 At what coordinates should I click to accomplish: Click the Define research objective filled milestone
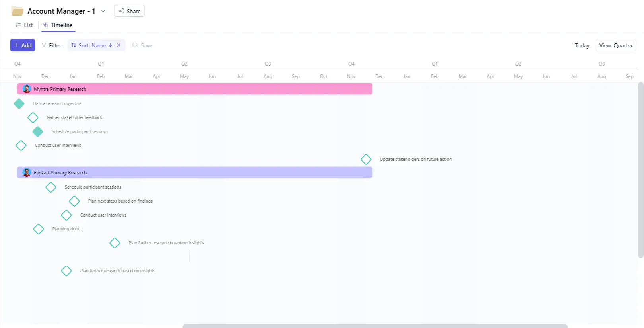tap(19, 104)
